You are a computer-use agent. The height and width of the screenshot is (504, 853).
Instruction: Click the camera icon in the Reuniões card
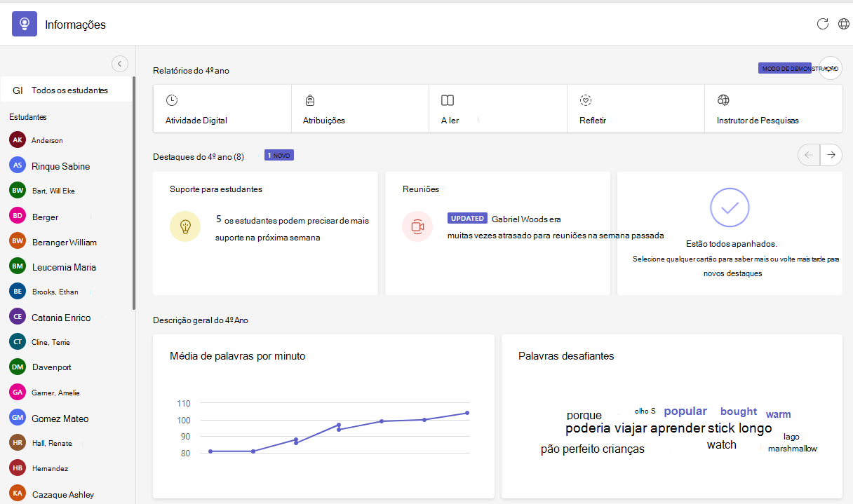pos(417,226)
